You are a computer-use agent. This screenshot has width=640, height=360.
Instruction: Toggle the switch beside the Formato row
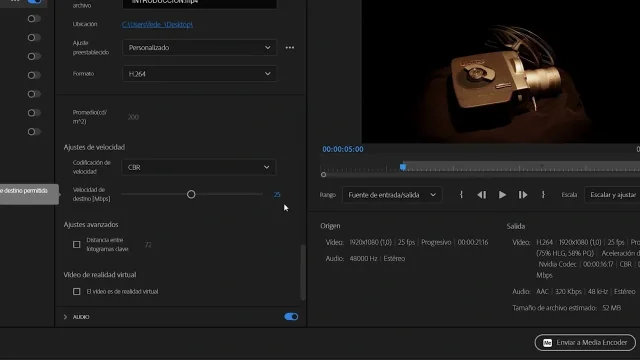[x=34, y=75]
